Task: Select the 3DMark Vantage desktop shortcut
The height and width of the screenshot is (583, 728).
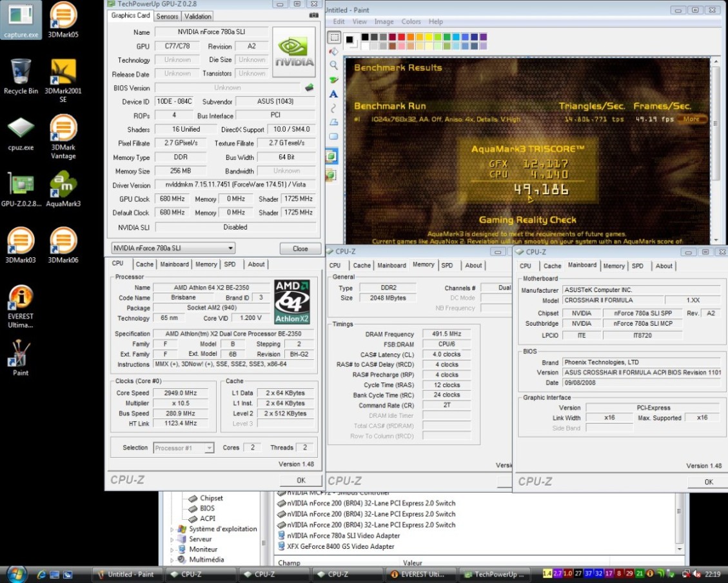Action: 63,137
